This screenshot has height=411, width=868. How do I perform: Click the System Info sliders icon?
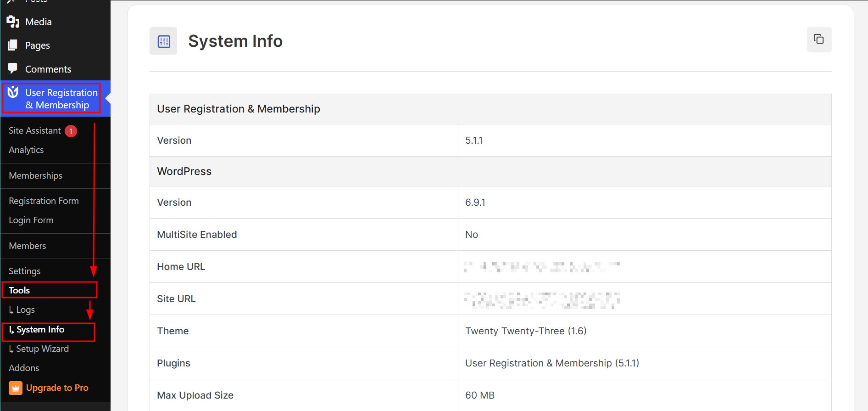pos(163,41)
